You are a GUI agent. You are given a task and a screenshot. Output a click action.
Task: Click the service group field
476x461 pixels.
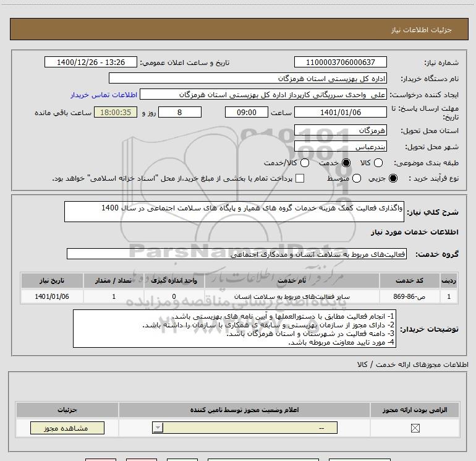coord(237,254)
